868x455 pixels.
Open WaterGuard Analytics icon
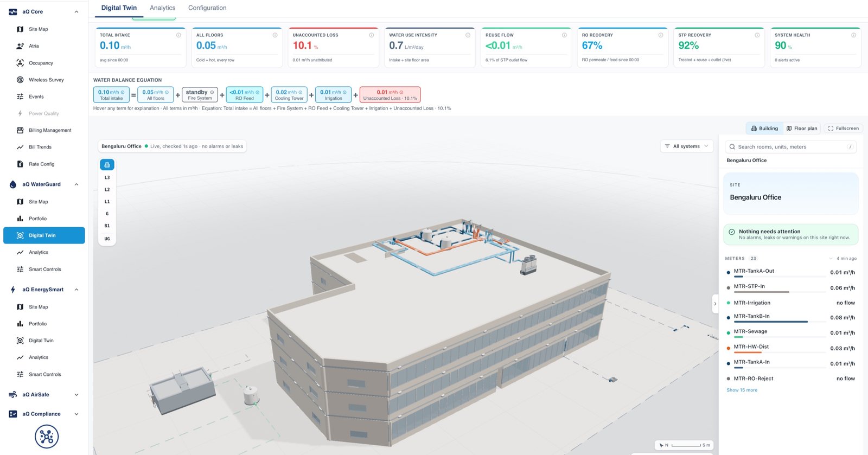coord(20,252)
